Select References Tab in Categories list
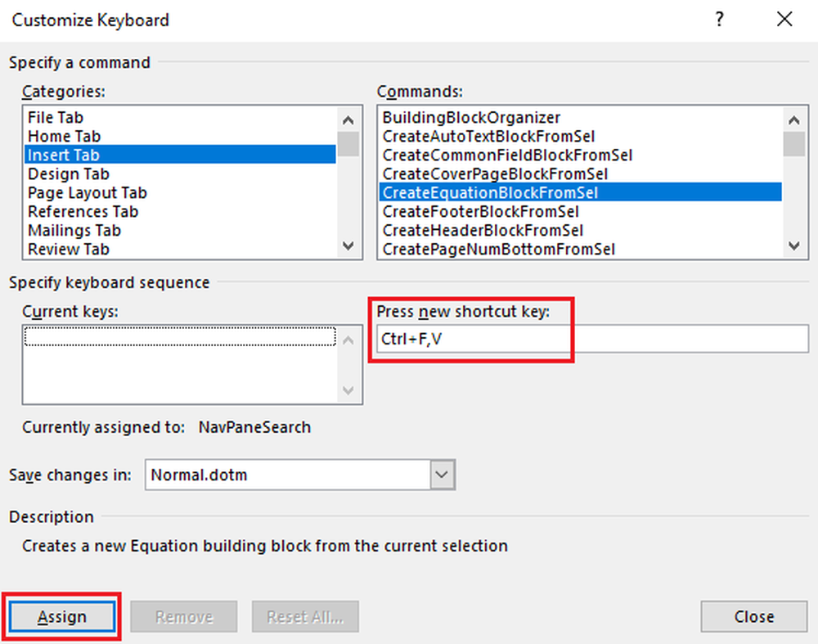This screenshot has width=818, height=644. (83, 212)
